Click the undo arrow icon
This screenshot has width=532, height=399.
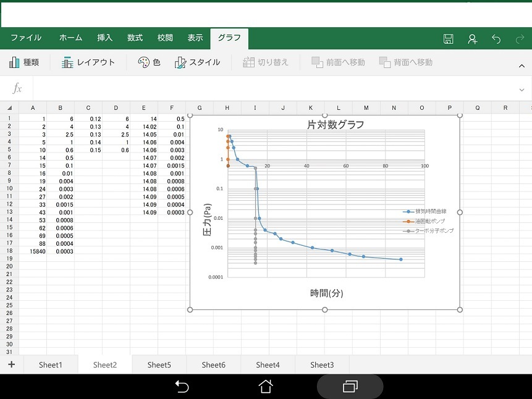[x=496, y=39]
